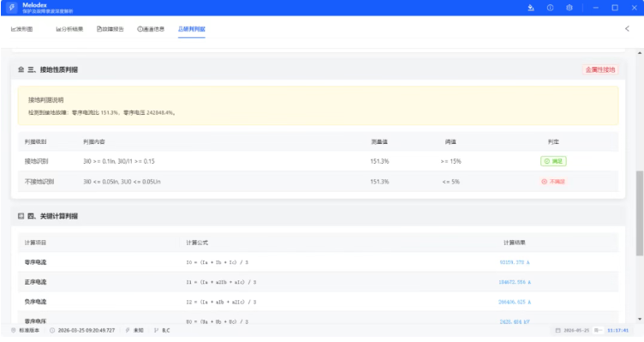This screenshot has width=644, height=342.
Task: Click the 计算结果 column header
Action: pyautogui.click(x=514, y=243)
